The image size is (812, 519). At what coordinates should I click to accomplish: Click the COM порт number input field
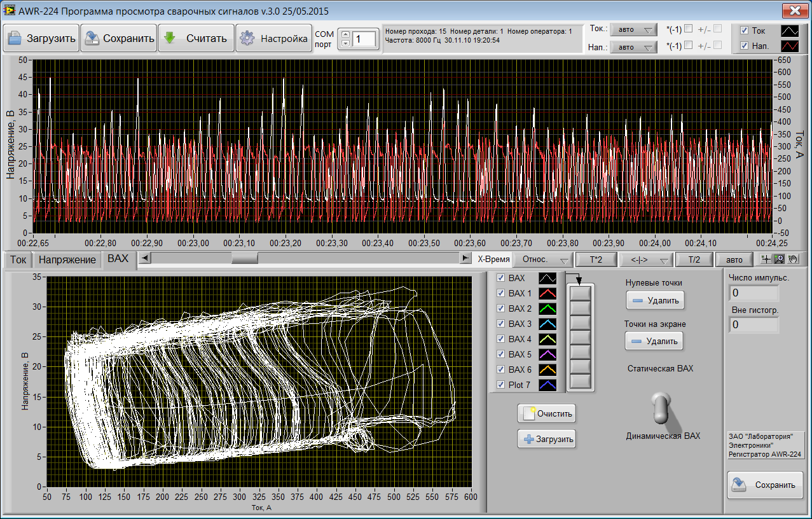click(x=365, y=39)
